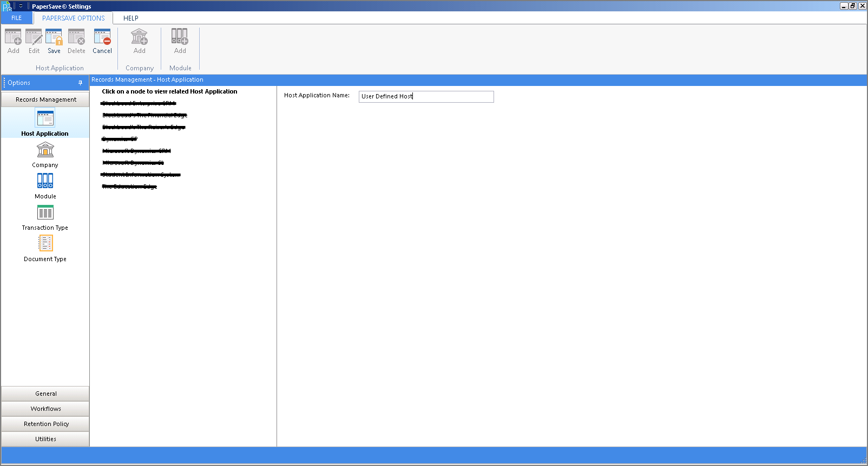This screenshot has width=868, height=466.
Task: Minimize the PaperSave Settings window
Action: coord(844,6)
